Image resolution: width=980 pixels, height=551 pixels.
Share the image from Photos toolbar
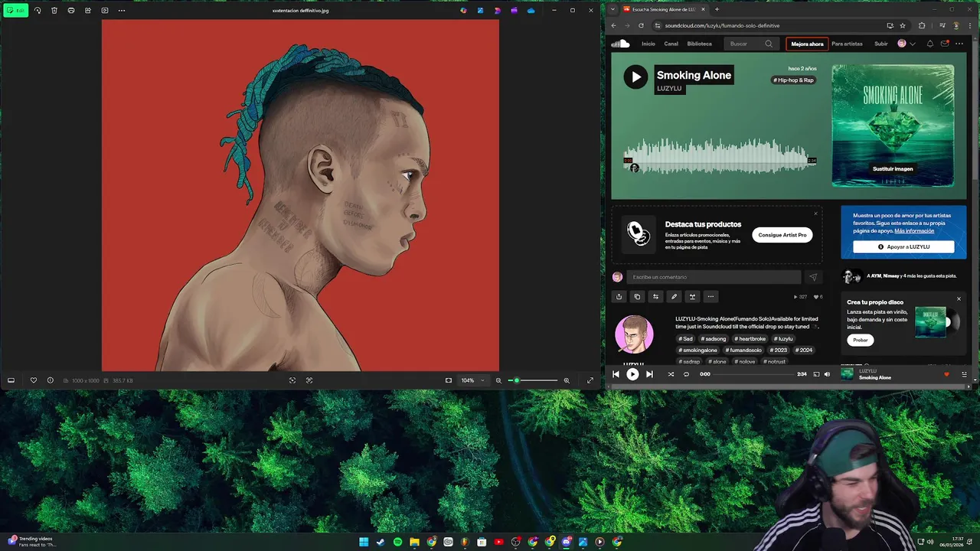click(x=88, y=10)
